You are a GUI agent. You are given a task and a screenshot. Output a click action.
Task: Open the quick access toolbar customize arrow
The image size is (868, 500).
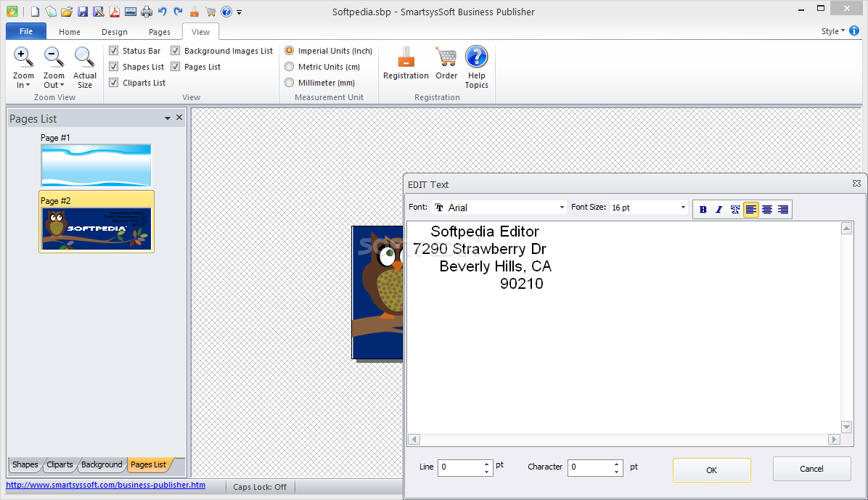click(239, 12)
